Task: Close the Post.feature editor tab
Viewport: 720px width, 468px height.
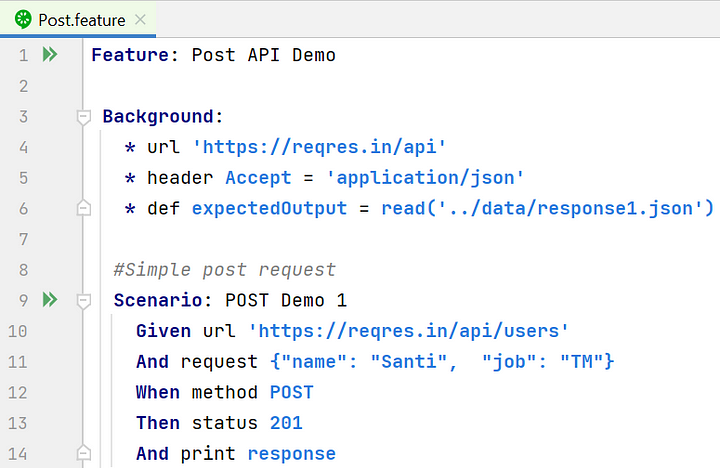Action: 139,19
